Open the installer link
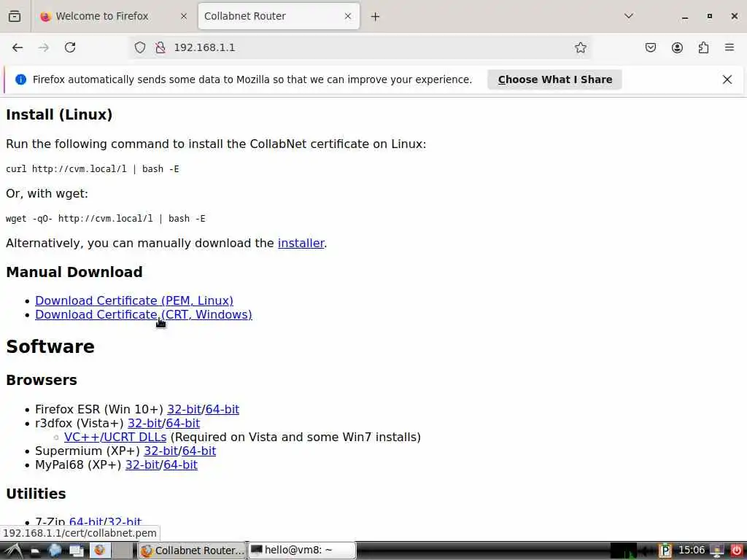747x560 pixels. 301,244
